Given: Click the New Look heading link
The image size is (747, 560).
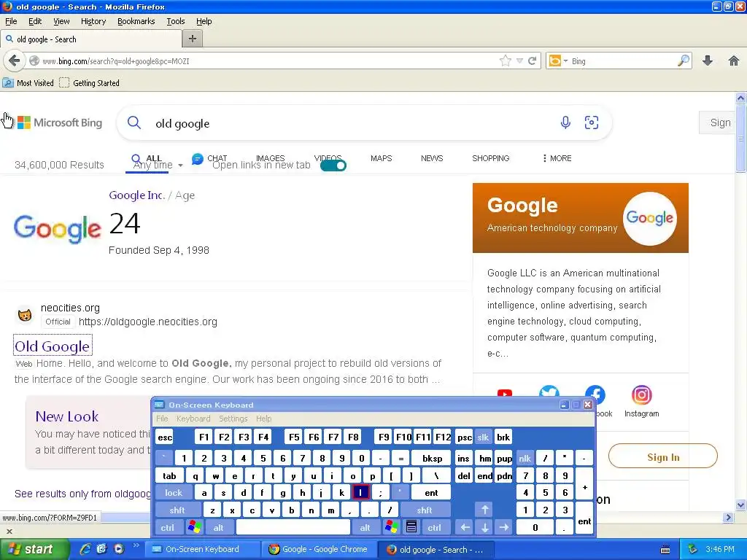Looking at the screenshot, I should click(x=66, y=416).
